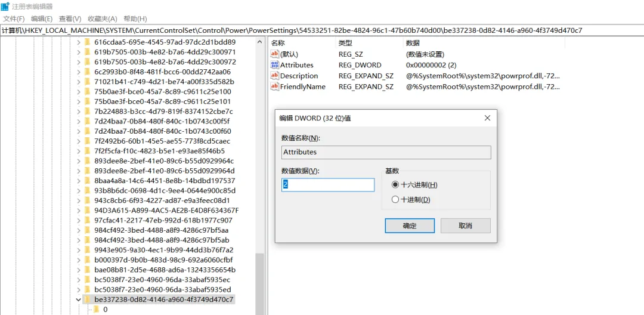Click folder icon of 893dee8e-2bef-41e0-89c6-b55d0929964c
The height and width of the screenshot is (315, 644).
pos(87,160)
